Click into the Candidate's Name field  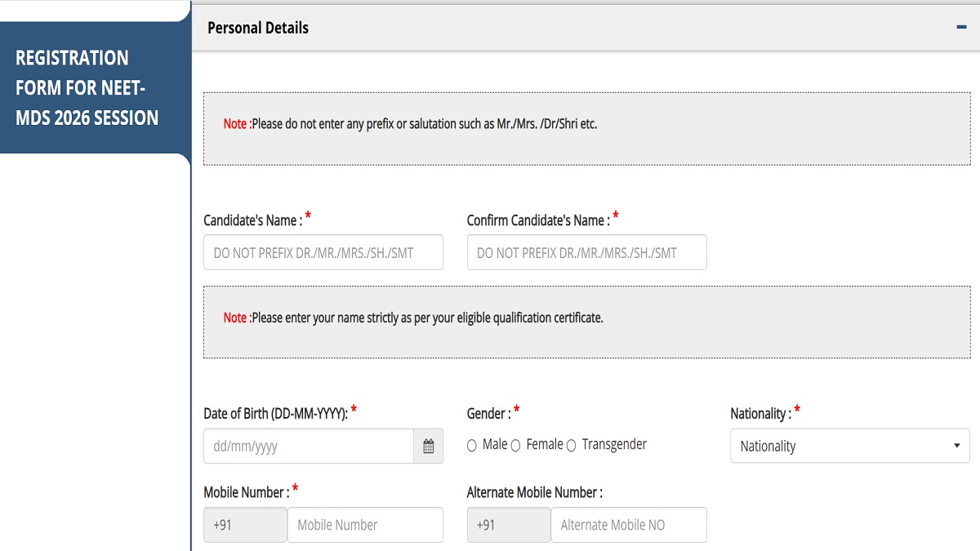pyautogui.click(x=323, y=253)
